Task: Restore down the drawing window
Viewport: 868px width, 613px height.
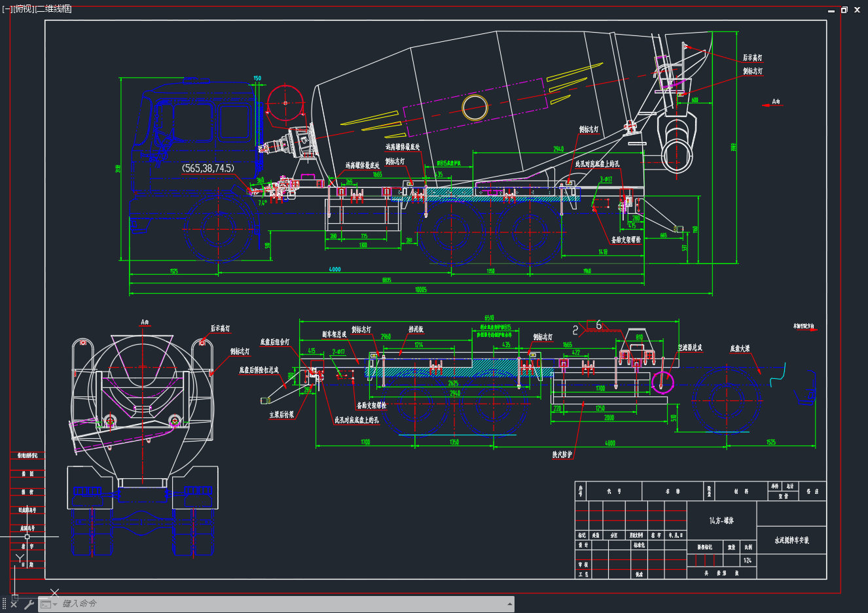Action: pyautogui.click(x=844, y=10)
